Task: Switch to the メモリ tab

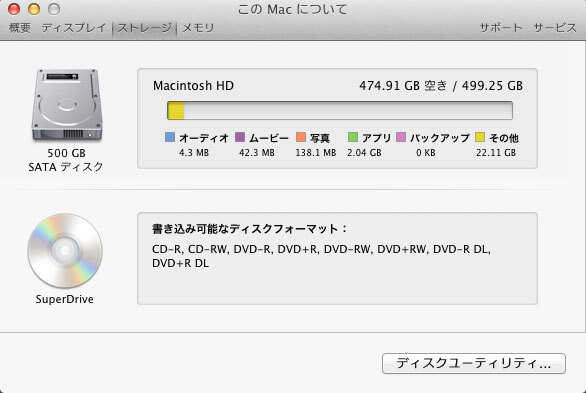Action: [x=198, y=28]
